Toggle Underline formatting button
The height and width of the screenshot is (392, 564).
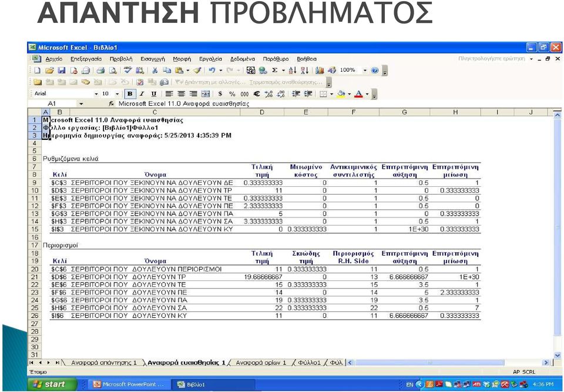coord(153,93)
